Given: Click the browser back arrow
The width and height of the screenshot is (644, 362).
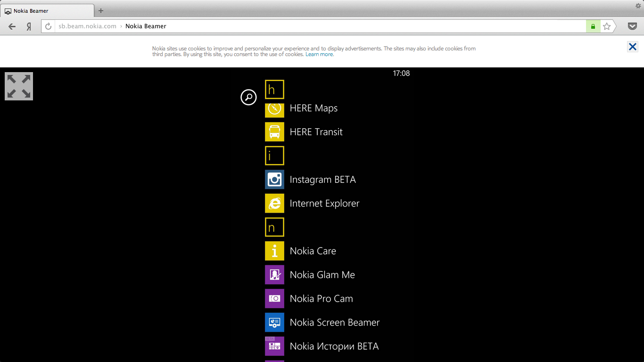Looking at the screenshot, I should pyautogui.click(x=12, y=26).
